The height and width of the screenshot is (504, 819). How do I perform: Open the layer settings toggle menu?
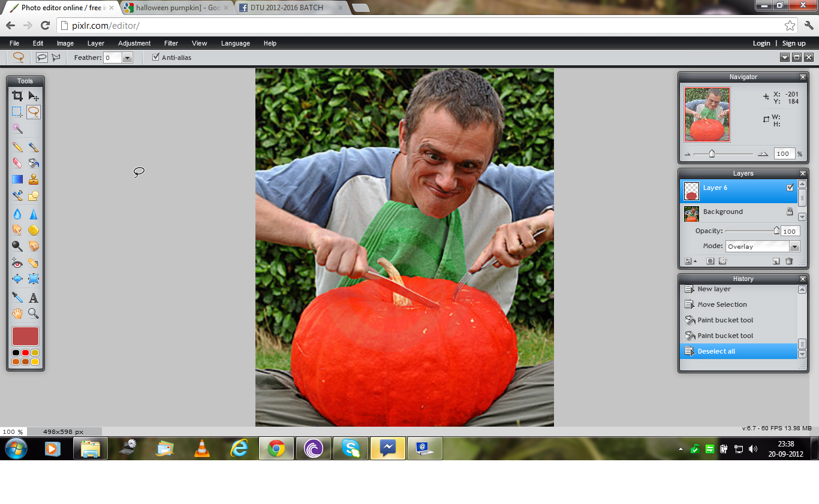[690, 261]
